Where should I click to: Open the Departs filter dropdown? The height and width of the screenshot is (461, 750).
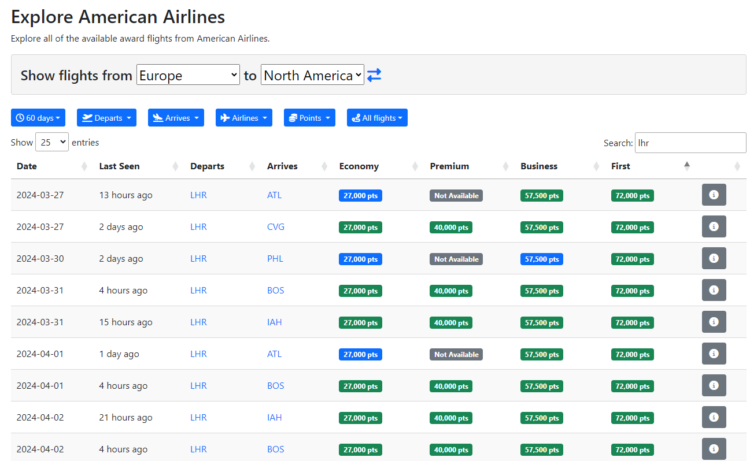click(106, 118)
